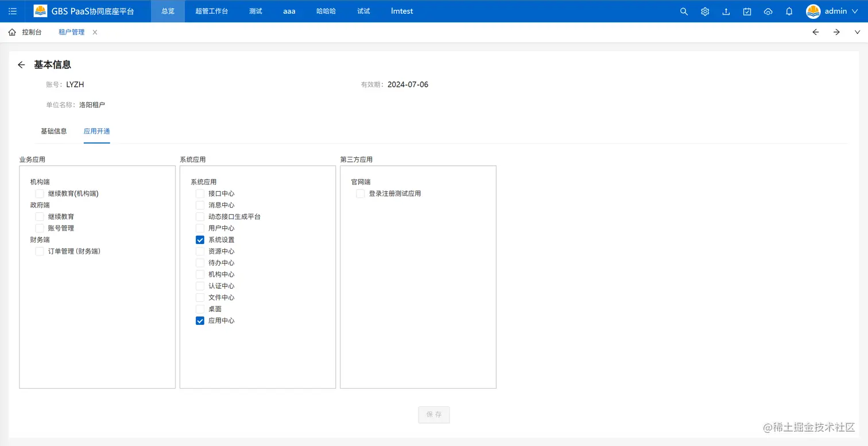Select the 租户管理 page tab
The width and height of the screenshot is (868, 446).
pos(71,32)
